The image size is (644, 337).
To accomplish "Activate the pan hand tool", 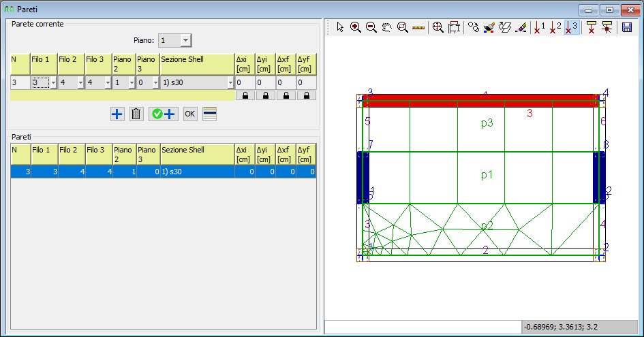I will pos(386,27).
